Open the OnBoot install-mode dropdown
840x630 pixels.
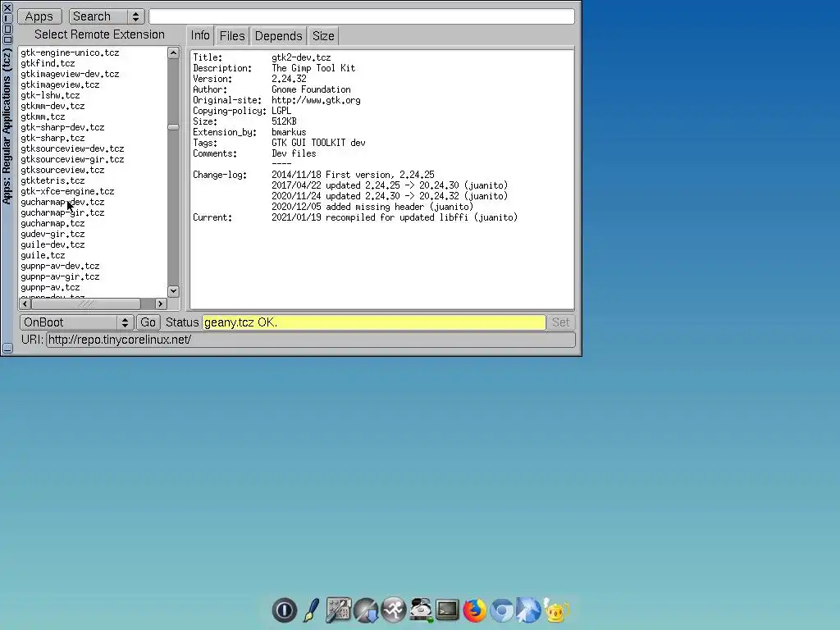(x=76, y=322)
